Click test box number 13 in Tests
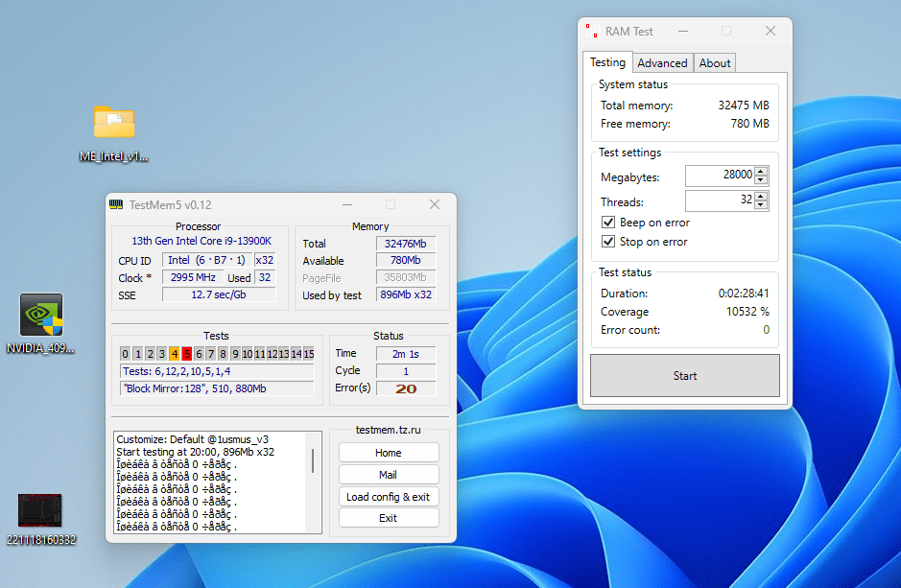This screenshot has height=588, width=901. click(x=284, y=354)
